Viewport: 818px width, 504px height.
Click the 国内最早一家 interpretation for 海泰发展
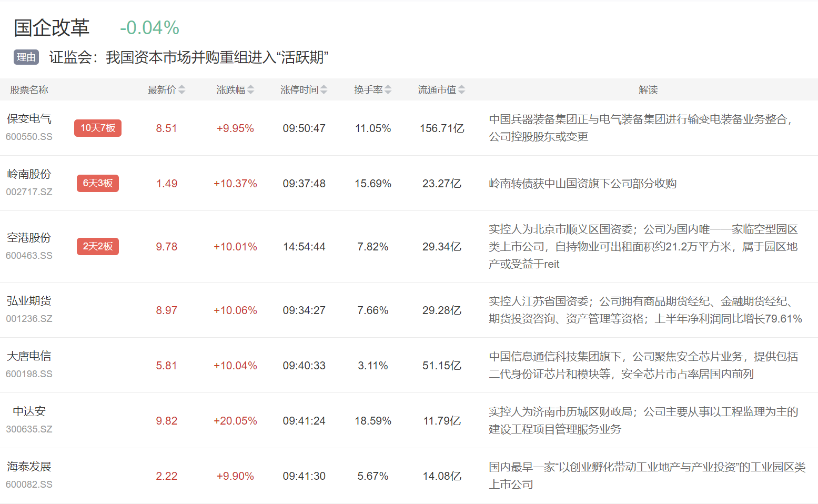pyautogui.click(x=647, y=476)
